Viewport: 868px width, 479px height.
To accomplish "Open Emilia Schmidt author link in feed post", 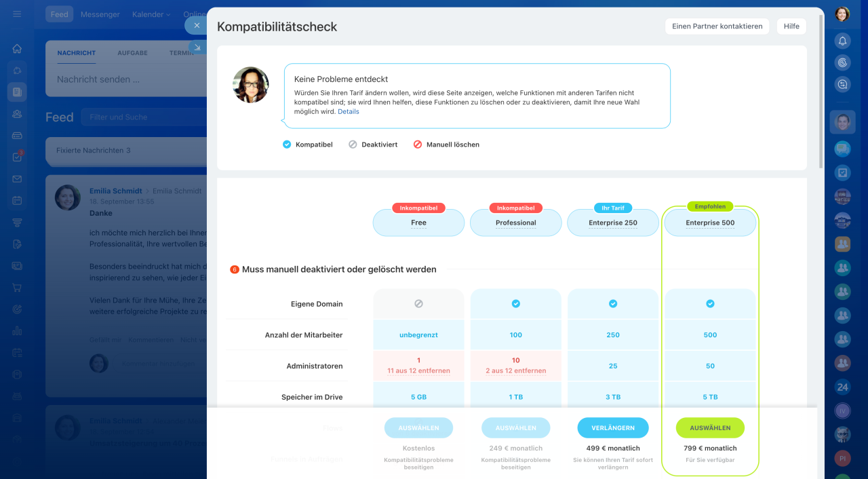I will click(x=116, y=191).
